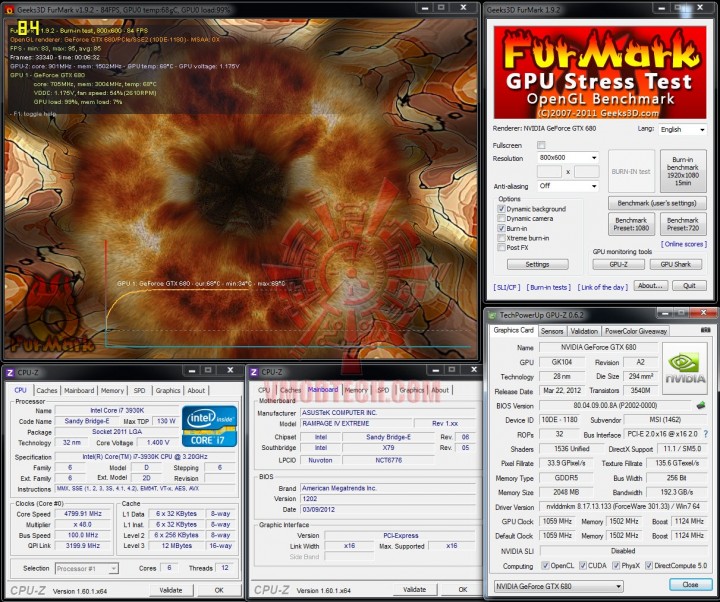Image resolution: width=720 pixels, height=602 pixels.
Task: Click the RAMPAGE IV EXTREME model text
Action: tap(335, 423)
